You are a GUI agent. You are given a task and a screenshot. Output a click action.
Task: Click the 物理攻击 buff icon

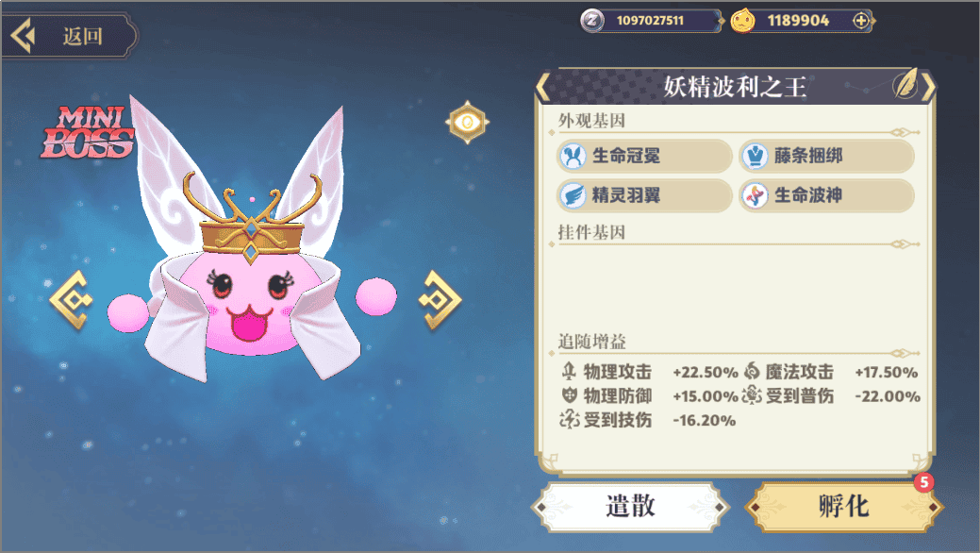[x=569, y=372]
